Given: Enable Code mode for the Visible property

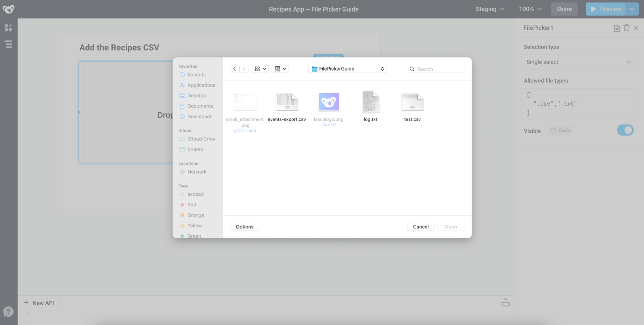Looking at the screenshot, I should 560,130.
